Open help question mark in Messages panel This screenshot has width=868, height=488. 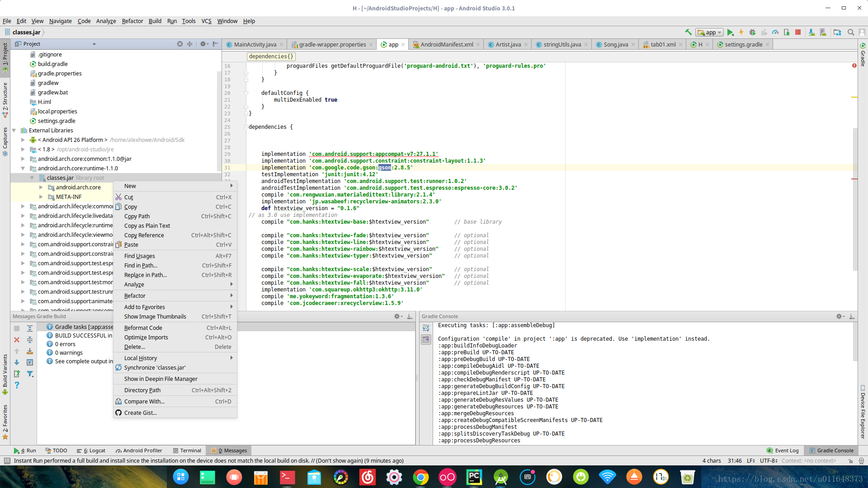17,385
